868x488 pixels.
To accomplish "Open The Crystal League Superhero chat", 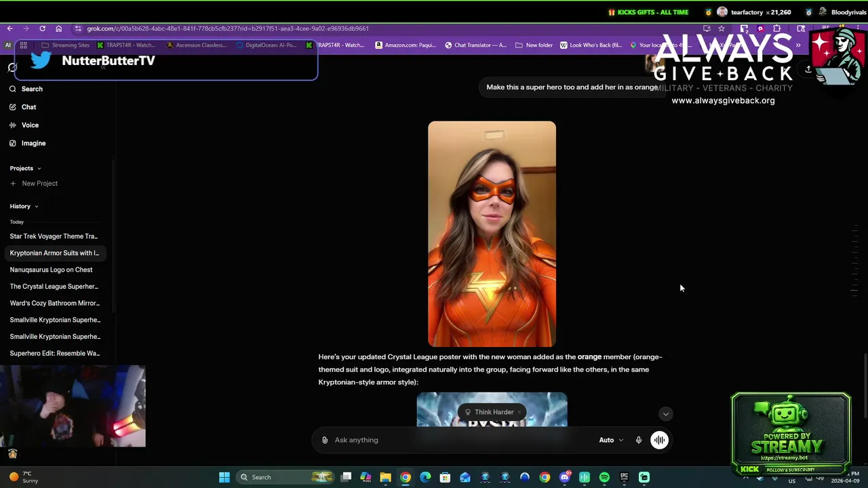I will pos(54,286).
